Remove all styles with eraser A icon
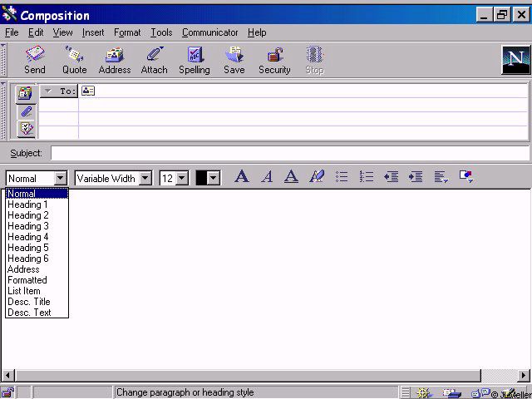Image resolution: width=532 pixels, height=399 pixels. click(x=317, y=177)
